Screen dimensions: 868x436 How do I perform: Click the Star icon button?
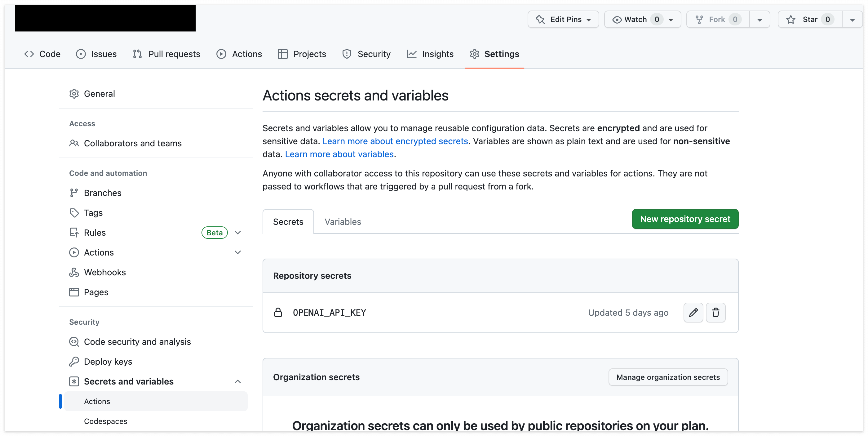pos(790,20)
